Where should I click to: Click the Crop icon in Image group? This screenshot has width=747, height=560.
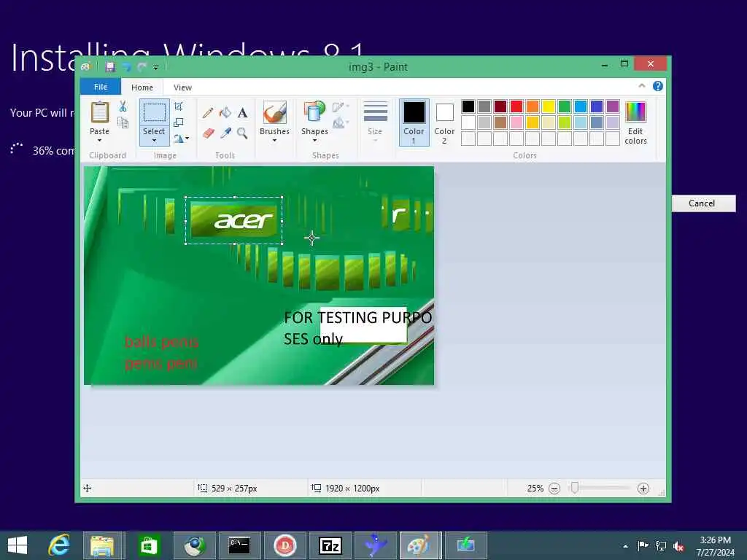click(179, 106)
